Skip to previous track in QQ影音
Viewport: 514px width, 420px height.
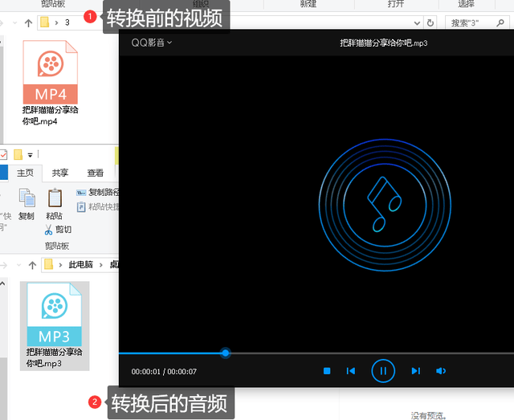pos(351,371)
